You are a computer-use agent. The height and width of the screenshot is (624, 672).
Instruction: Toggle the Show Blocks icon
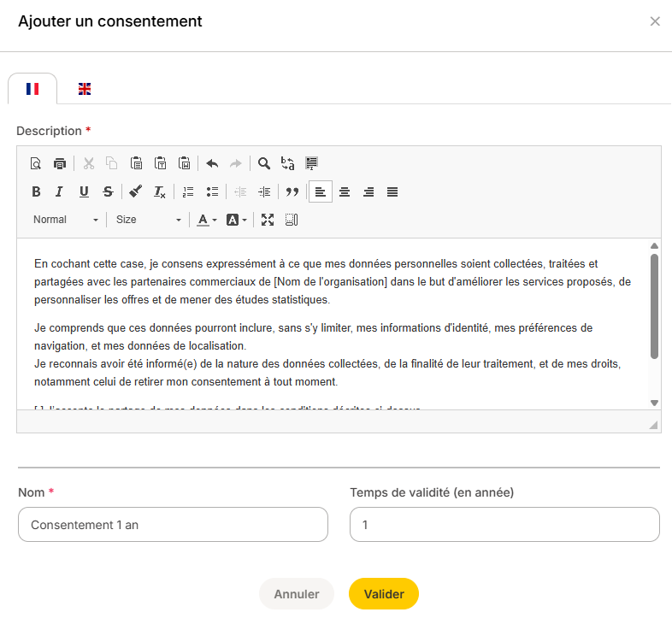(x=292, y=220)
